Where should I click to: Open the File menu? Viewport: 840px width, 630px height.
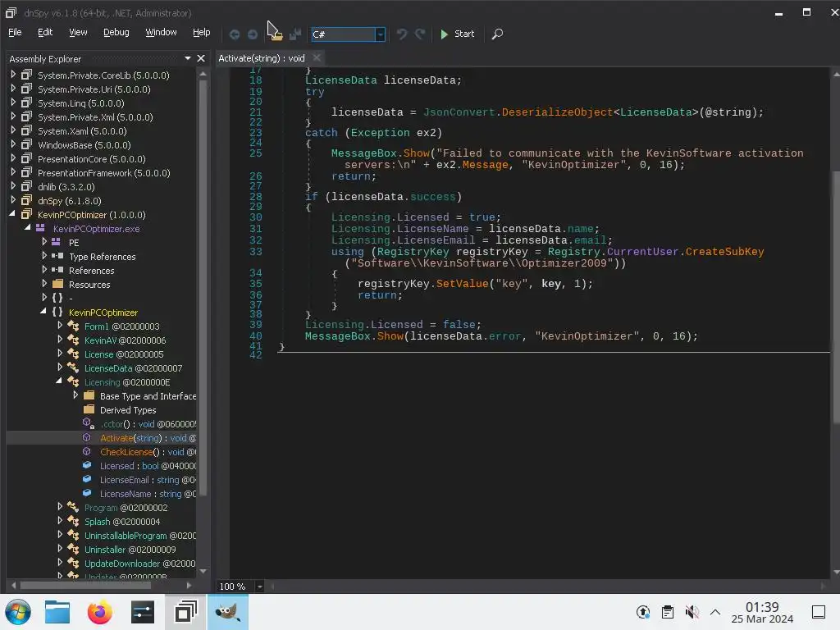tap(15, 32)
